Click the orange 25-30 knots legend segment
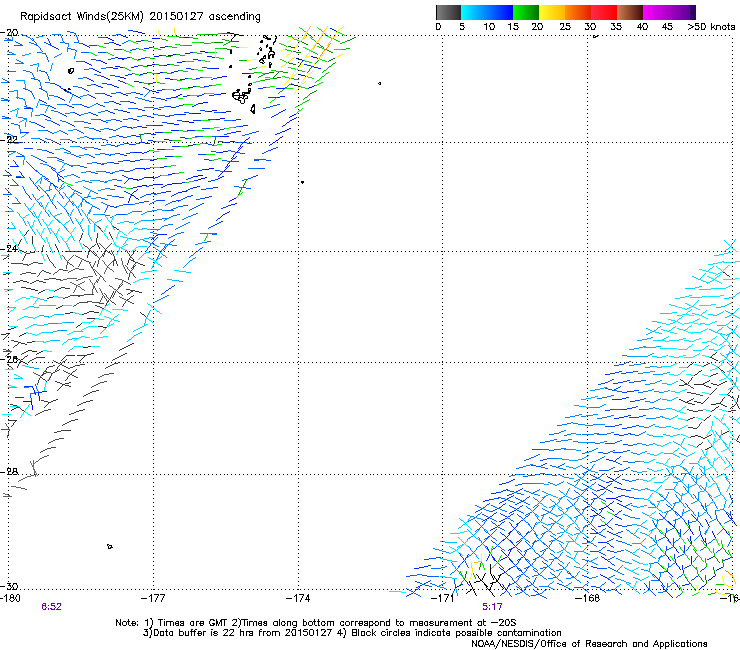Viewport: 740px width, 650px height. pyautogui.click(x=578, y=12)
